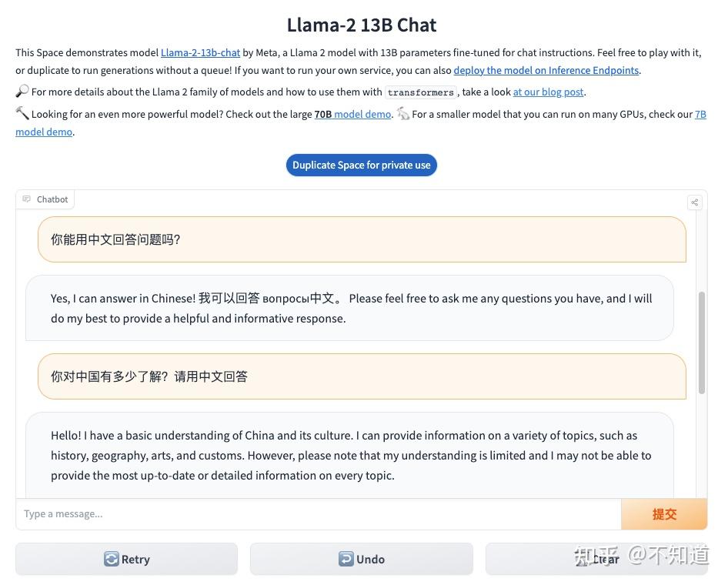Click the Chatbot label icon

coord(26,199)
